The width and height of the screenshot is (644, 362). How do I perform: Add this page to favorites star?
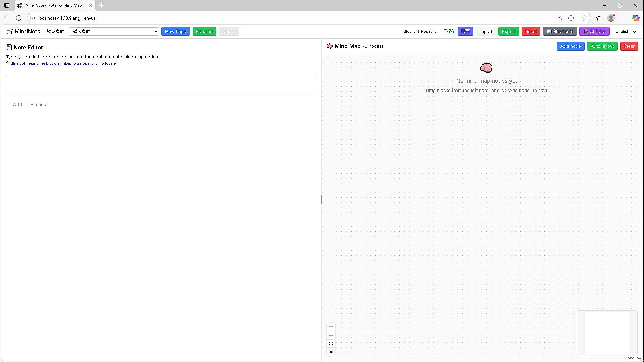click(585, 18)
